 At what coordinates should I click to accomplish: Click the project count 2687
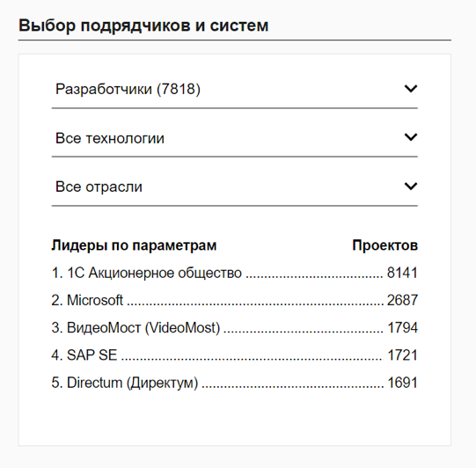pyautogui.click(x=402, y=300)
